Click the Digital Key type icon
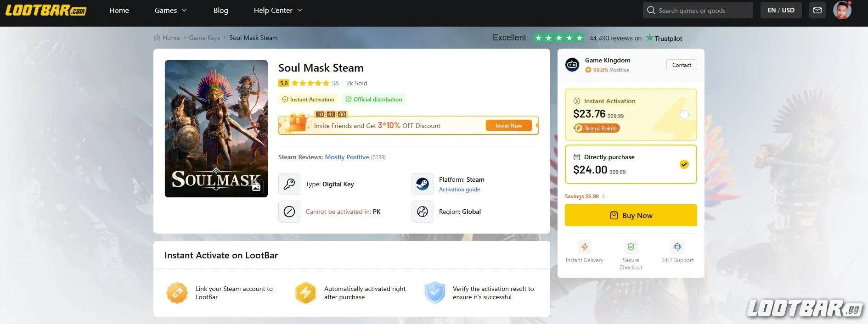The image size is (868, 324). [289, 184]
